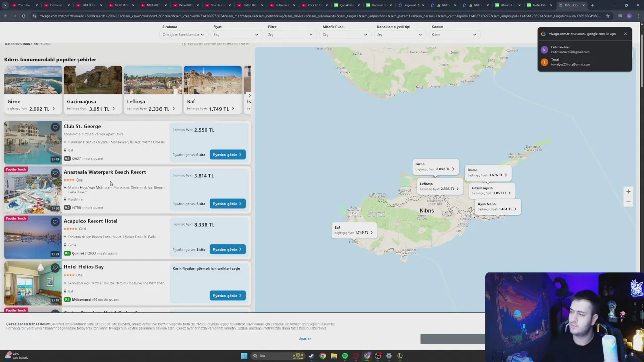The image size is (644, 362).
Task: Toggle heart icon on Hotel Helios Bay
Action: tap(55, 268)
